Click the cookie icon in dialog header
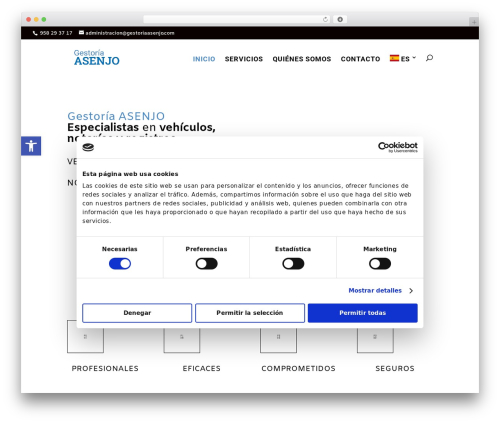Image resolution: width=500 pixels, height=423 pixels. [88, 147]
